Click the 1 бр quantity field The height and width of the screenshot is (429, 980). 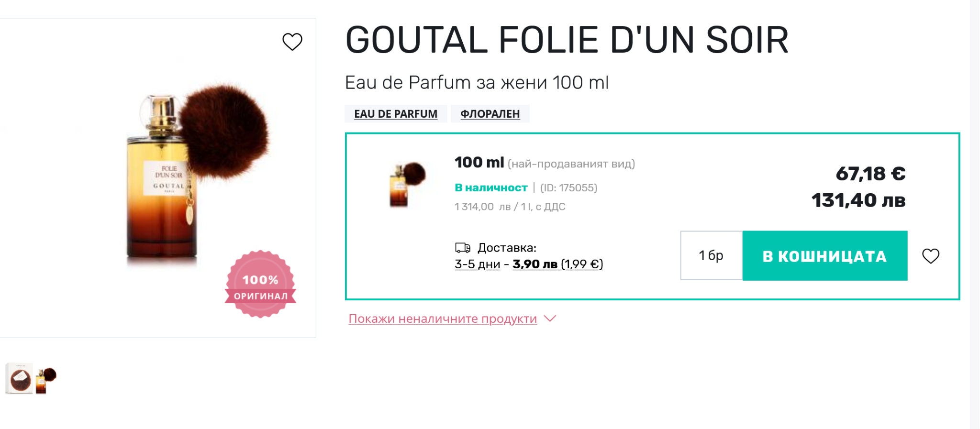pyautogui.click(x=711, y=256)
